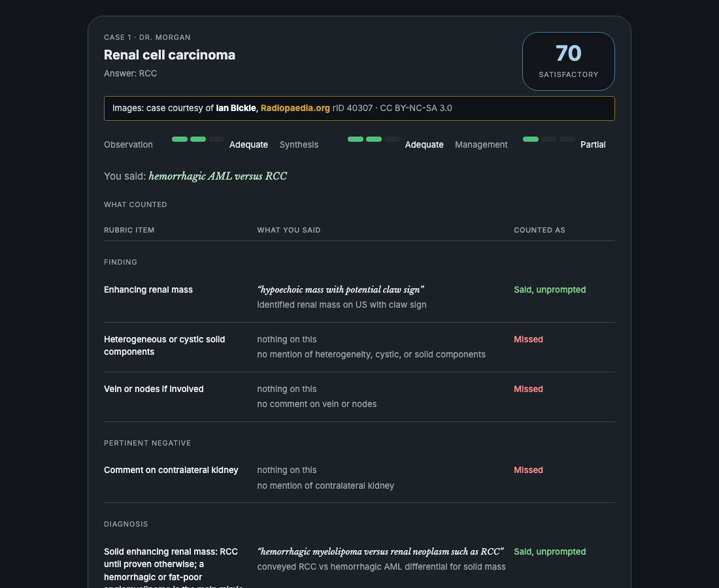The image size is (719, 588).
Task: Click 'no mention of heterogeneity, cystic, or solid components'
Action: coord(371,354)
